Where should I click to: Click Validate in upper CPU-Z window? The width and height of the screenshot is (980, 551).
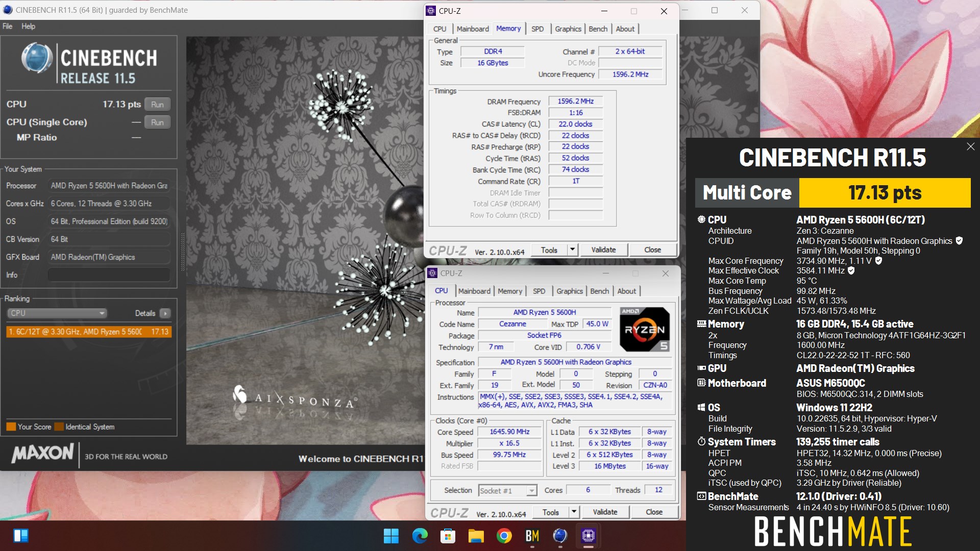603,250
